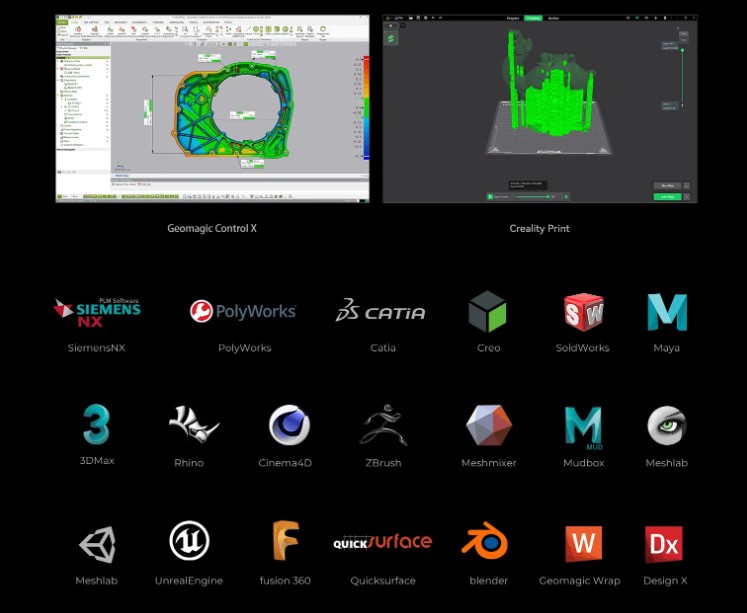Click the Creo text label
The image size is (747, 613).
click(489, 348)
